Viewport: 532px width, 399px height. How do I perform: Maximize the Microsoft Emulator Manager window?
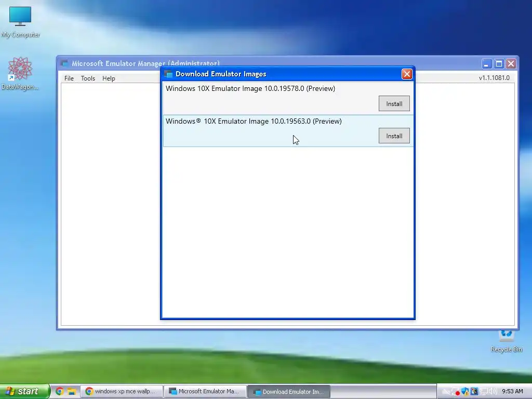(x=499, y=63)
